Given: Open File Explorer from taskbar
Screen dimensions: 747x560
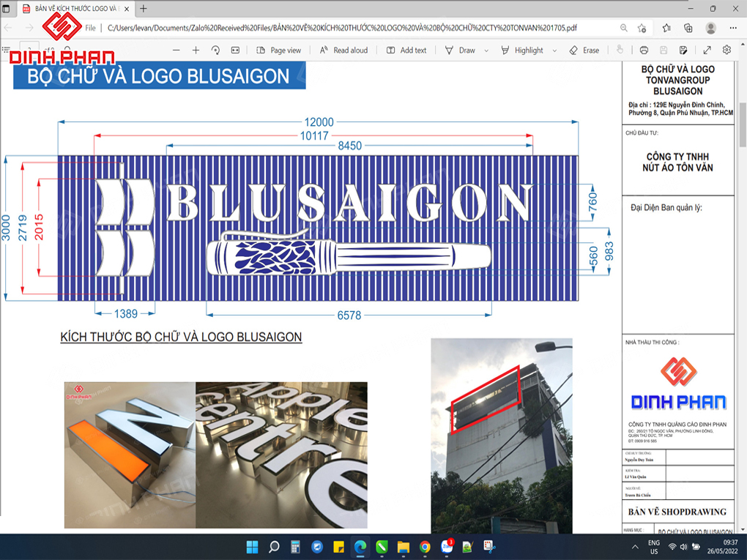Looking at the screenshot, I should [x=404, y=547].
